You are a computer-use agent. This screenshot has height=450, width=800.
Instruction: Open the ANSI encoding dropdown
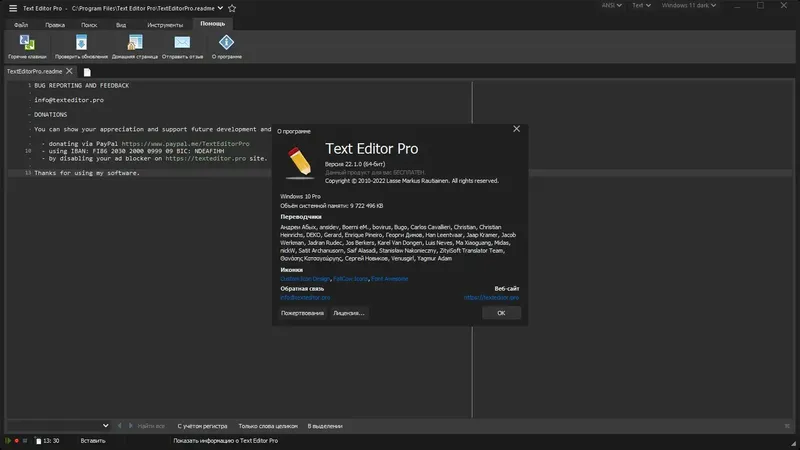(x=611, y=6)
